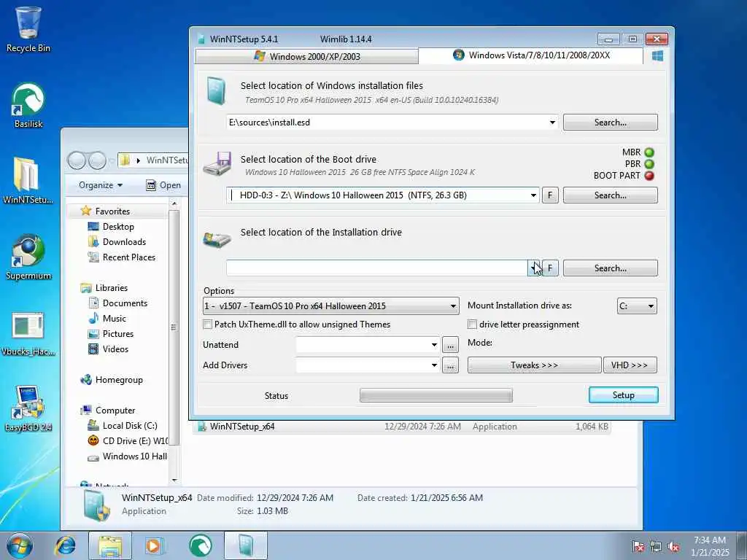Click the boot drive floppy icon
The width and height of the screenshot is (747, 560).
[217, 164]
